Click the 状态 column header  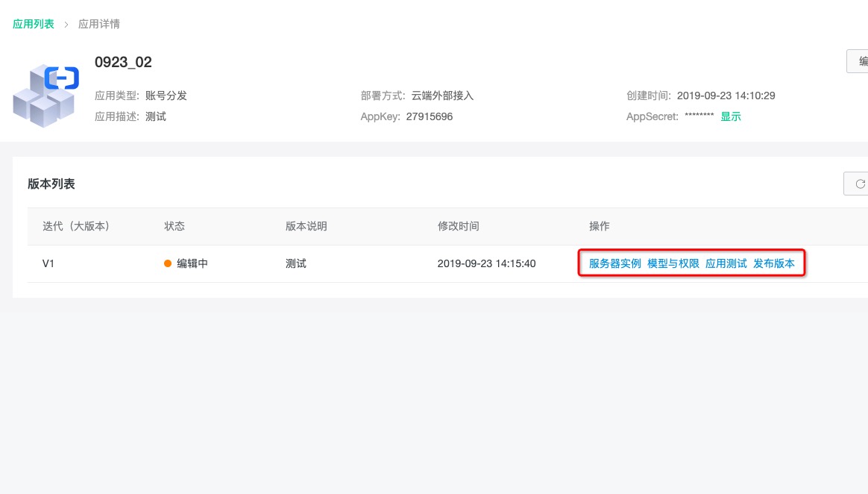pyautogui.click(x=174, y=226)
